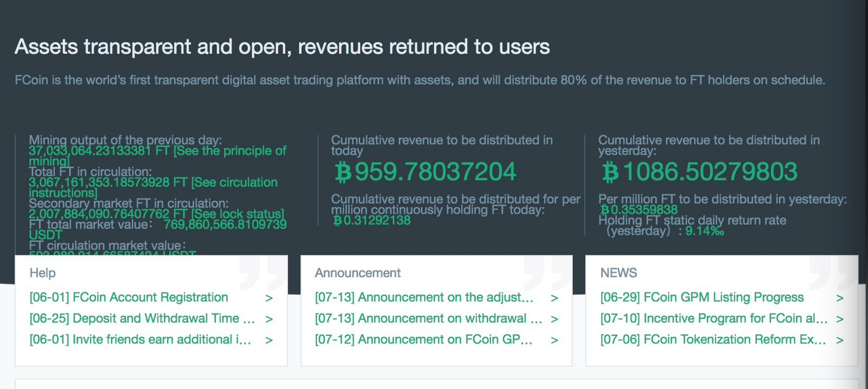Click arrow next to Incentive Program for FCoin
The image size is (868, 389).
(x=840, y=319)
